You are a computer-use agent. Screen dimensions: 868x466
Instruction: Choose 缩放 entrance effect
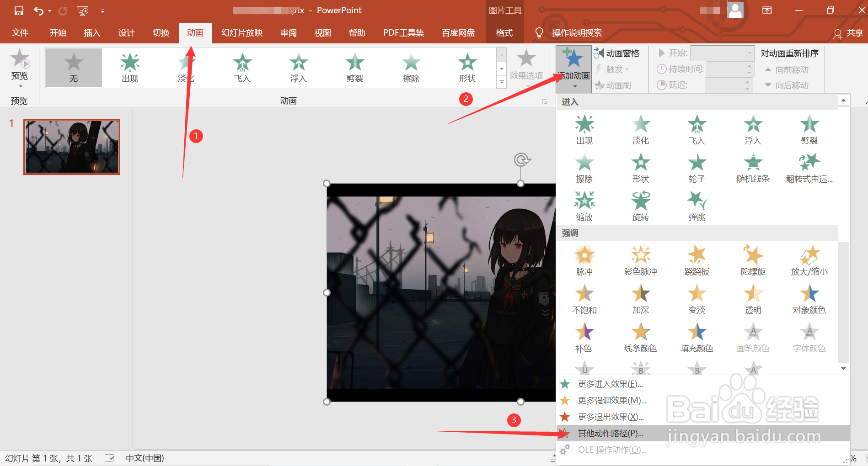coord(584,207)
